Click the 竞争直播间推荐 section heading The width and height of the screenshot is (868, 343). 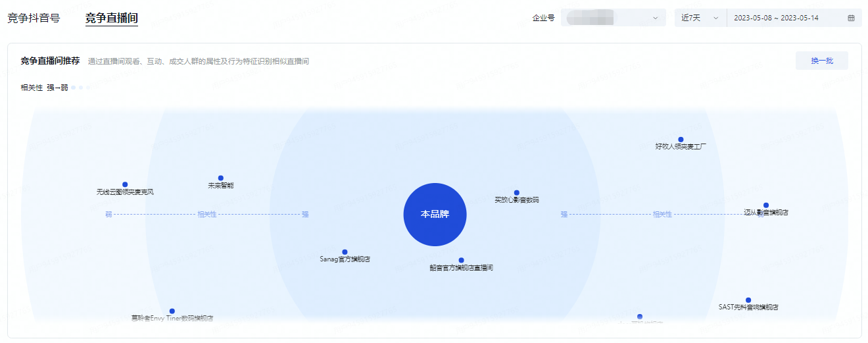coord(50,61)
